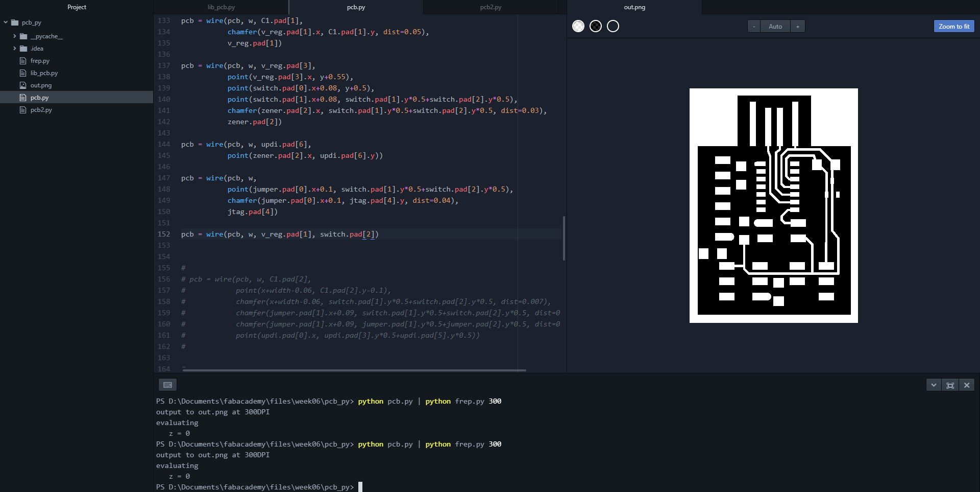The height and width of the screenshot is (492, 980).
Task: Click line number 152 in the gutter
Action: pos(164,235)
